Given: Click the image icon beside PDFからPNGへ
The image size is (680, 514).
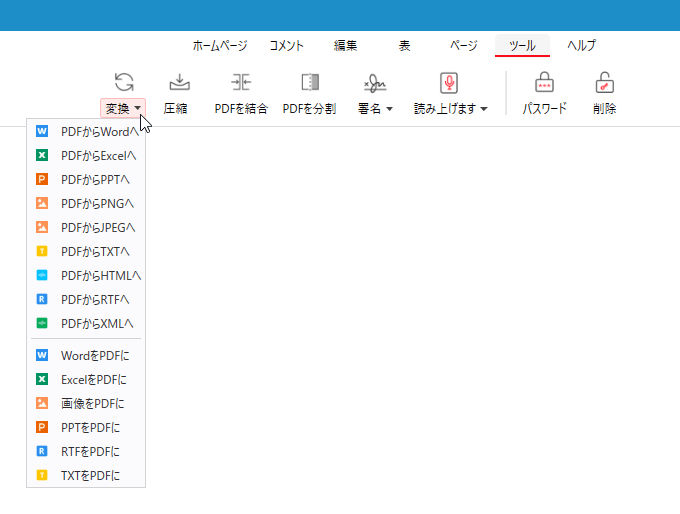Looking at the screenshot, I should pos(42,203).
